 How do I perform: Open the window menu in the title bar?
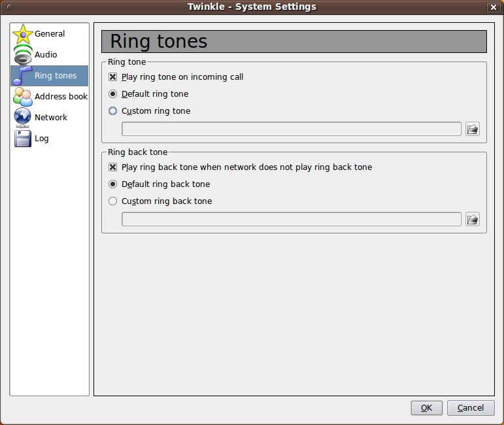pos(9,7)
